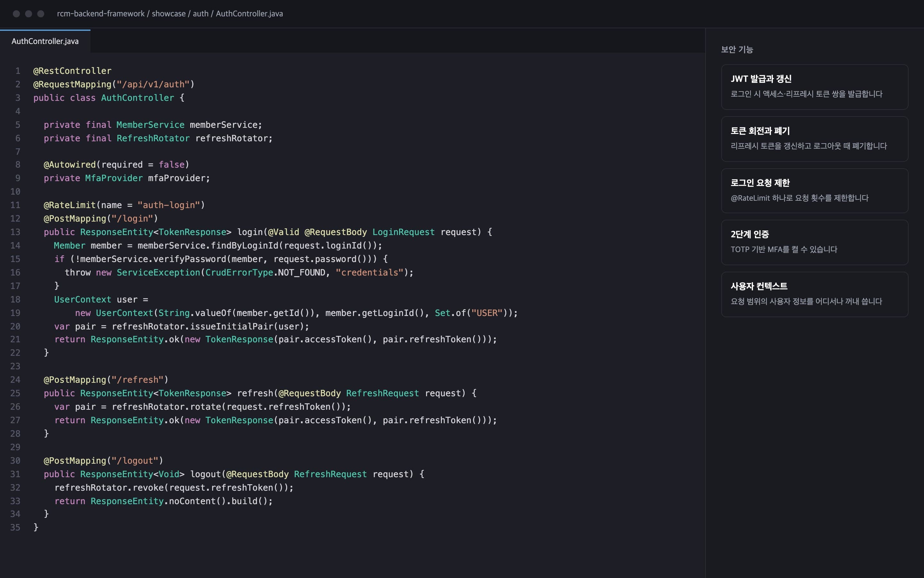This screenshot has height=578, width=924.
Task: Click the "/logout" string on line 30
Action: 135,461
